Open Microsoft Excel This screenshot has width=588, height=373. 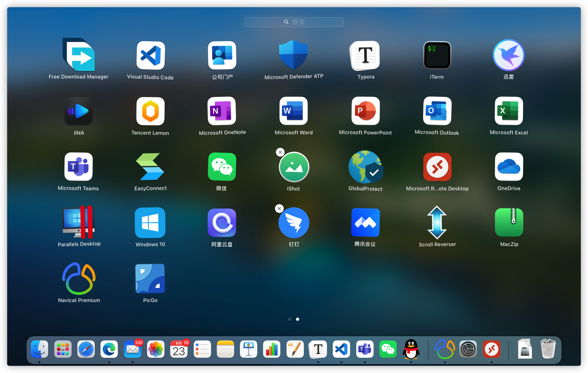click(509, 111)
